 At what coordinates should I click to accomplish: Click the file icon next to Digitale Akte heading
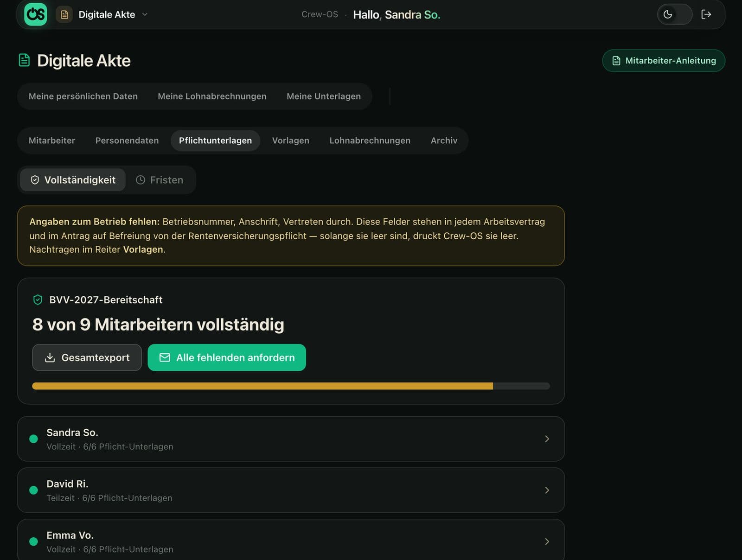[x=24, y=60]
